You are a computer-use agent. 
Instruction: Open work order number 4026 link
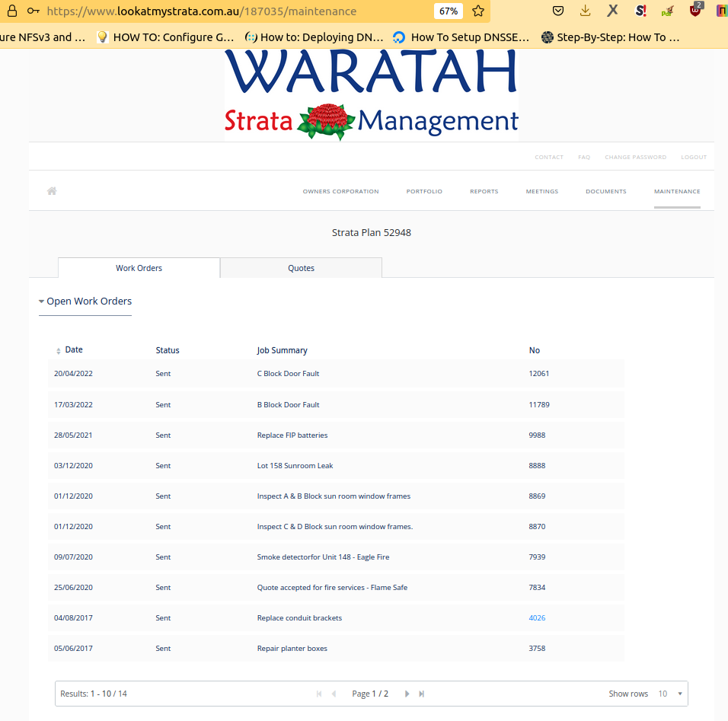(537, 618)
